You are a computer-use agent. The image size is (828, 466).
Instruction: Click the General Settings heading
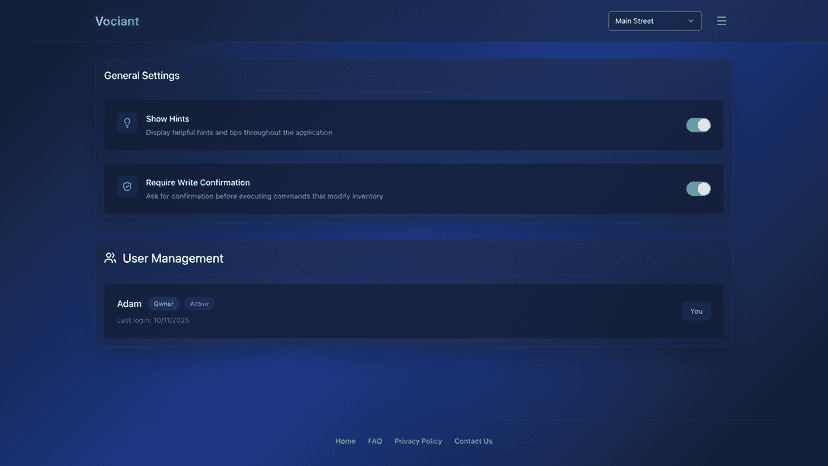(142, 76)
